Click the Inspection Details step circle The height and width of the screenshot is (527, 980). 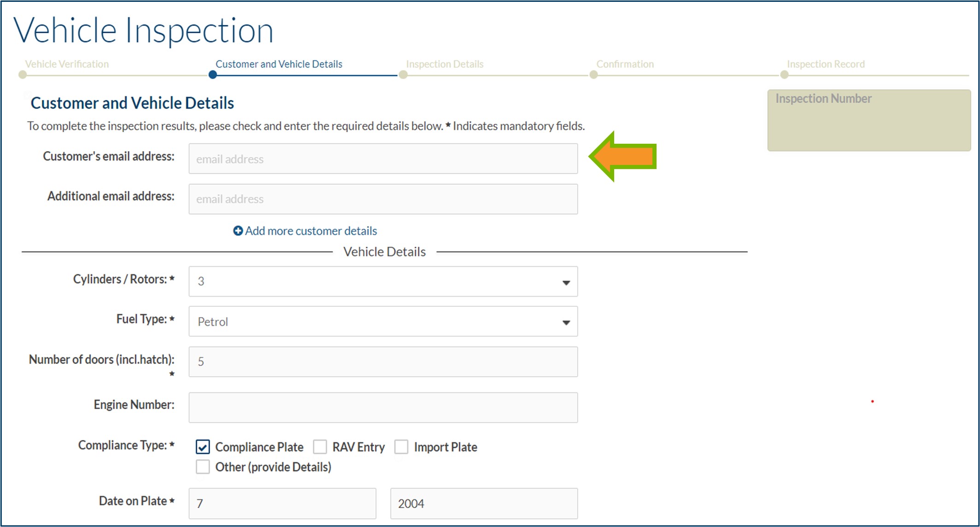pyautogui.click(x=403, y=75)
